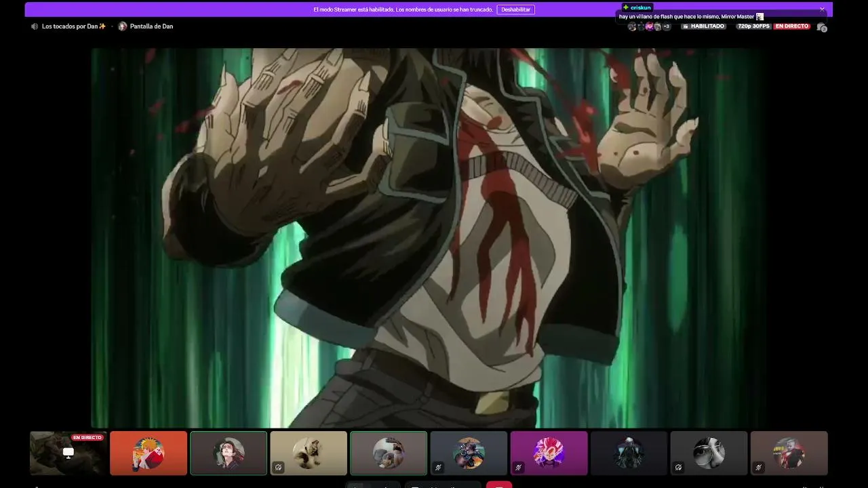Click the muted mic icon on slate tile
Image resolution: width=868 pixels, height=488 pixels.
(x=438, y=467)
